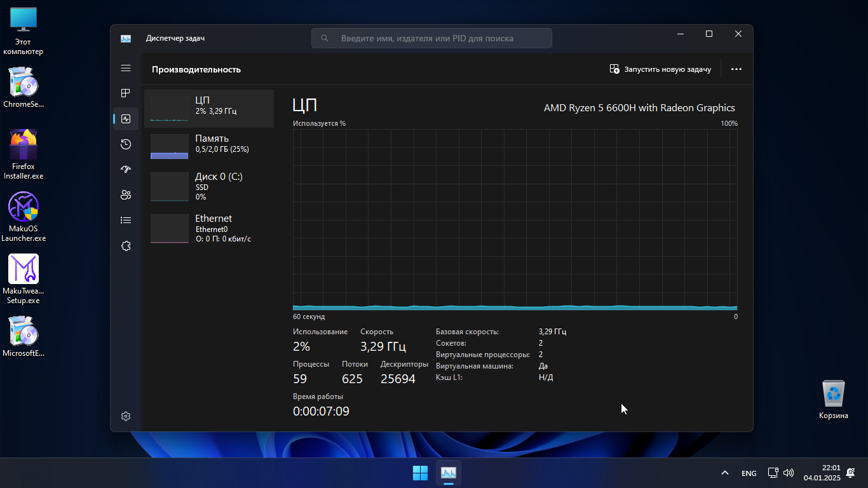Select the Корзина recycle bin icon

834,400
